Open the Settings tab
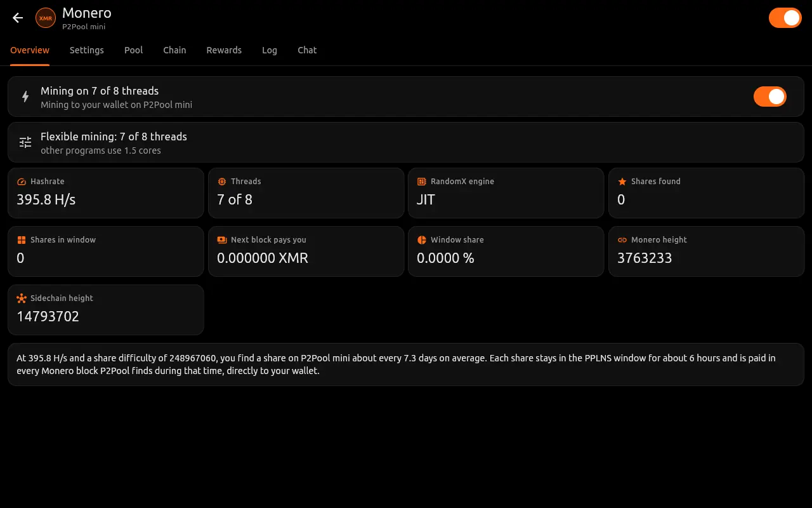The width and height of the screenshot is (812, 508). pyautogui.click(x=87, y=50)
